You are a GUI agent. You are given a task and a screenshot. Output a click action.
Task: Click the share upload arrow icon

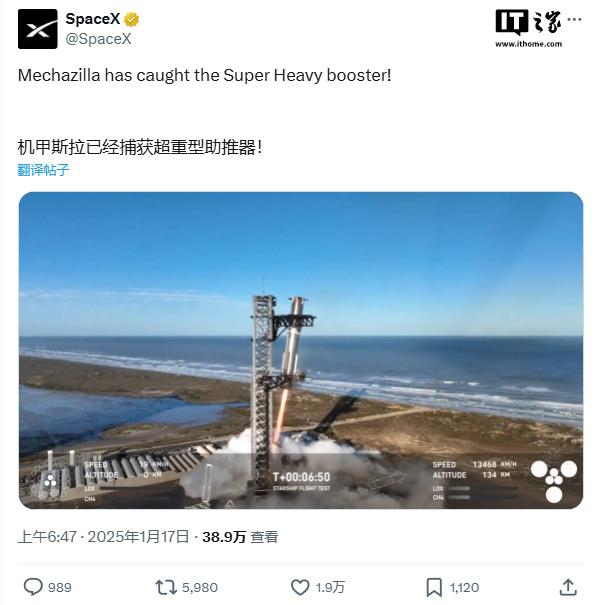coord(568,587)
